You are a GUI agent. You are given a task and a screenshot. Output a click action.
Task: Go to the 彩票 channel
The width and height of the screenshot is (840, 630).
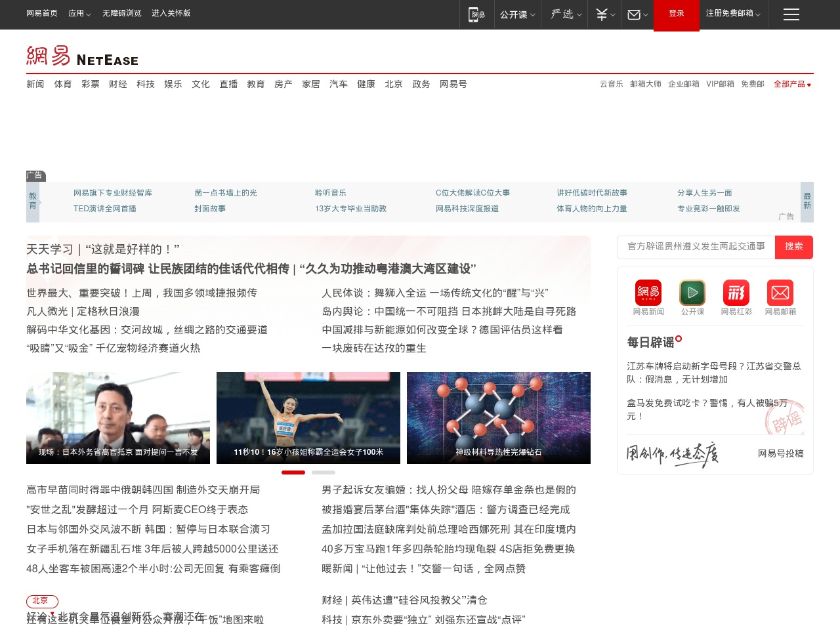pos(91,84)
